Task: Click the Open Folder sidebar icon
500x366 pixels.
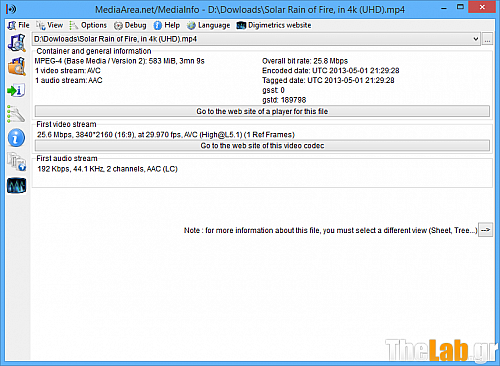Action: [x=17, y=66]
